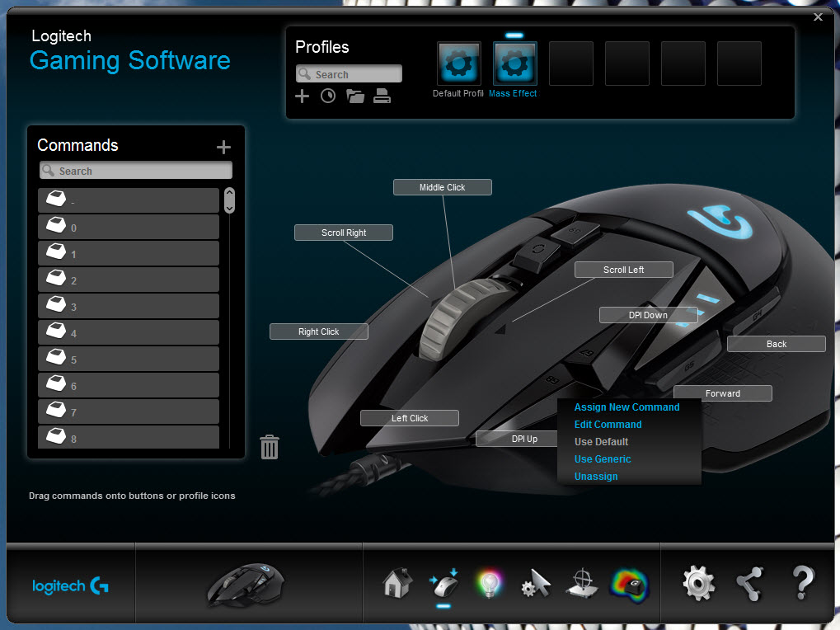Click the trash can delete icon
The image size is (840, 630).
pyautogui.click(x=270, y=447)
